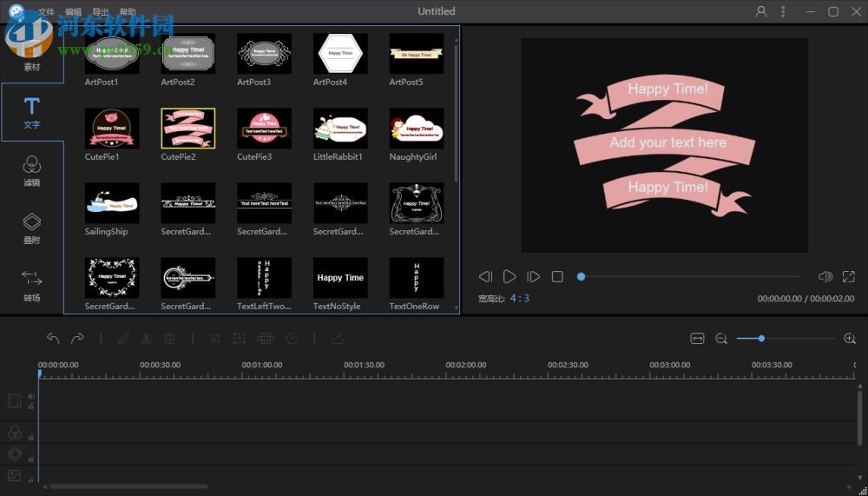Toggle mute on the video track
The height and width of the screenshot is (496, 868).
(x=30, y=397)
